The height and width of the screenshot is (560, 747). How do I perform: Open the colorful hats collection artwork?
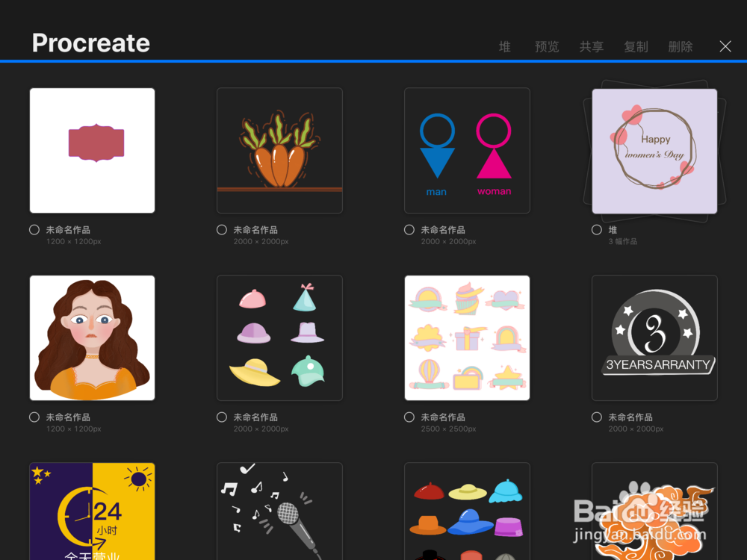[x=467, y=511]
